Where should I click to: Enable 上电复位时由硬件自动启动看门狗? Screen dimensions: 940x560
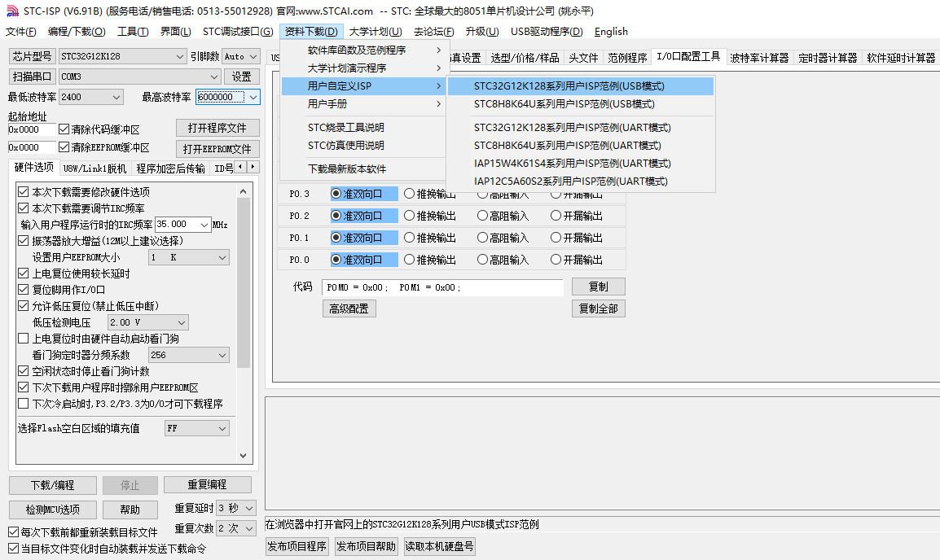[24, 339]
